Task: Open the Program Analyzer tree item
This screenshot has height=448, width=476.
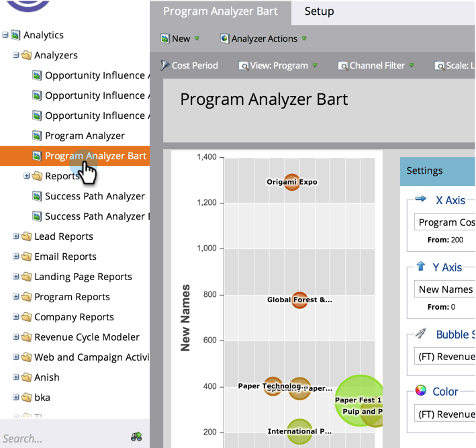Action: coord(85,136)
